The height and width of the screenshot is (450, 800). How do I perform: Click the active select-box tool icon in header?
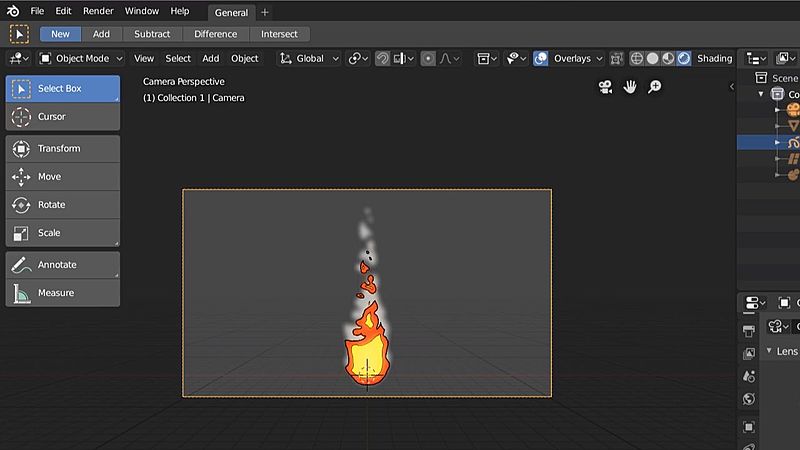[x=19, y=34]
